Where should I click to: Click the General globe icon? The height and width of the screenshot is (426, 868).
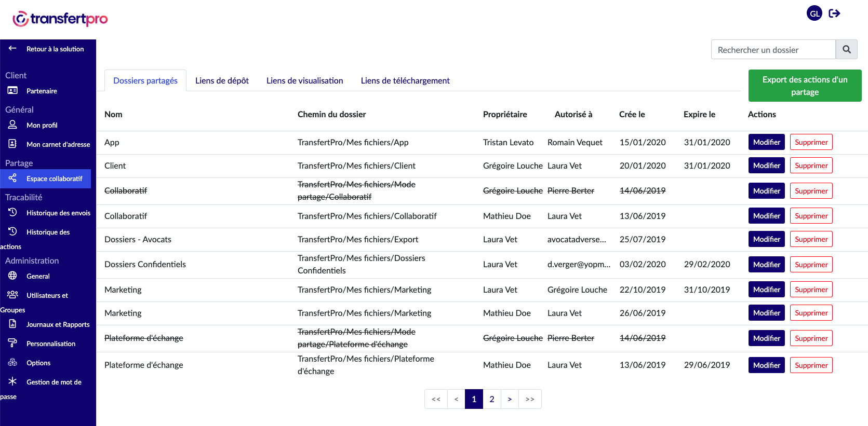[x=12, y=276]
